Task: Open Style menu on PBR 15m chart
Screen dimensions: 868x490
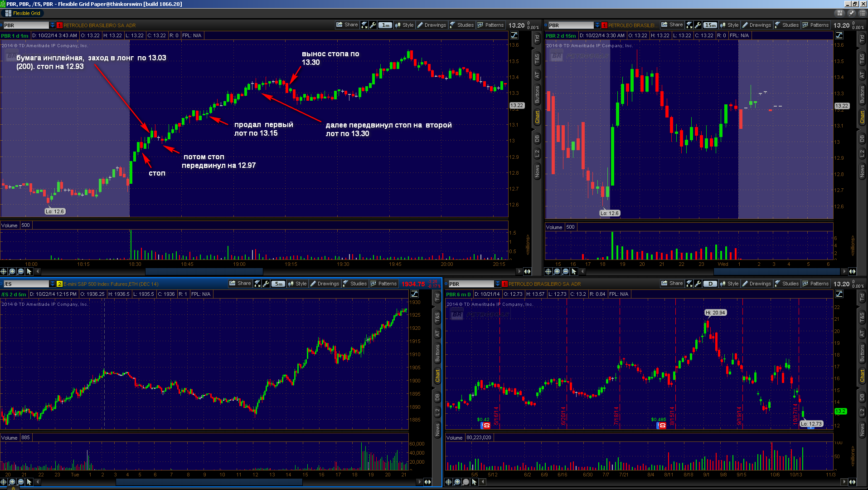Action: coord(729,25)
